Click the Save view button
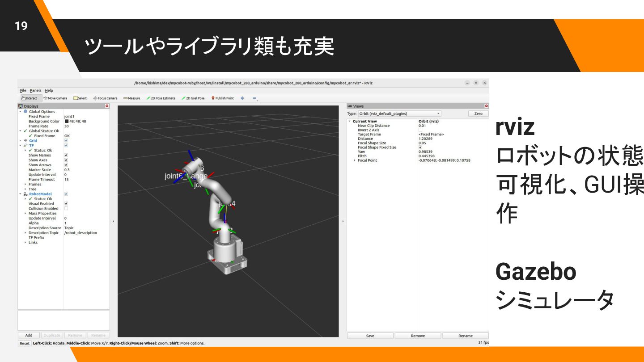Image resolution: width=644 pixels, height=362 pixels. click(x=370, y=336)
